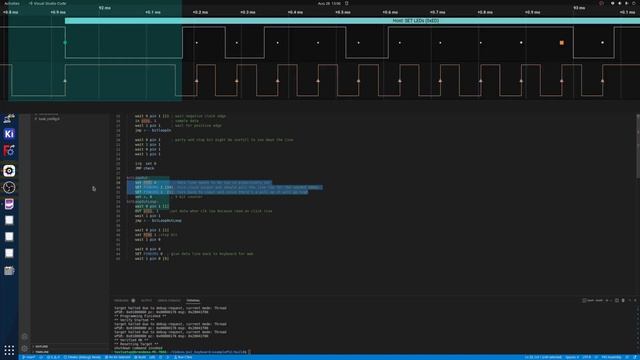Image resolution: width=640 pixels, height=360 pixels.
Task: Click CMake run launch icon in status bar
Action: click(x=167, y=357)
